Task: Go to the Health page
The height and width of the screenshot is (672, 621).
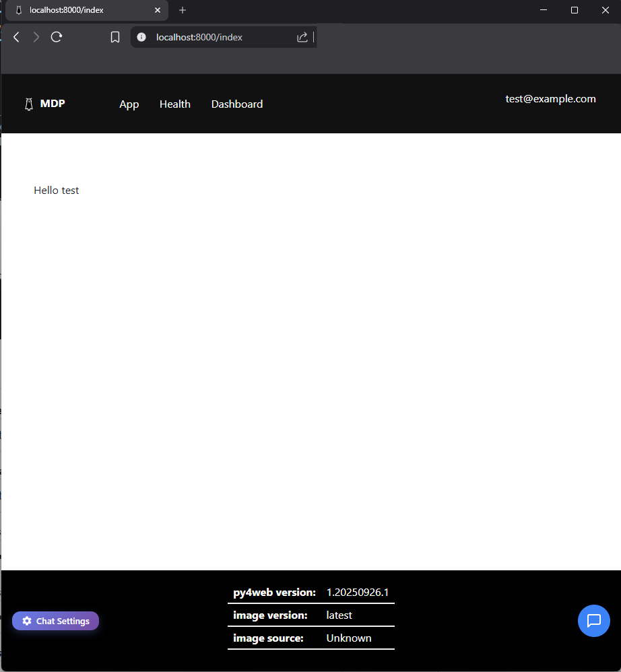Action: [175, 104]
